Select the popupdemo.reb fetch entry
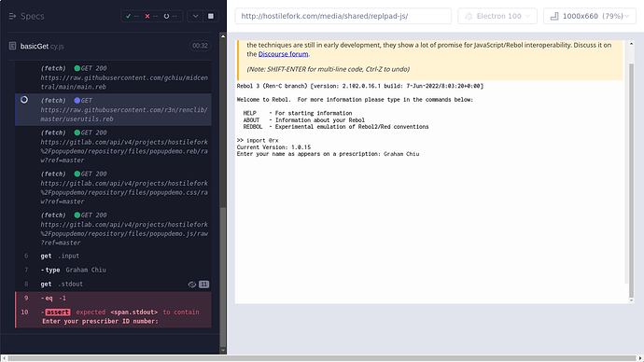Image resolution: width=644 pixels, height=362 pixels. 113,146
